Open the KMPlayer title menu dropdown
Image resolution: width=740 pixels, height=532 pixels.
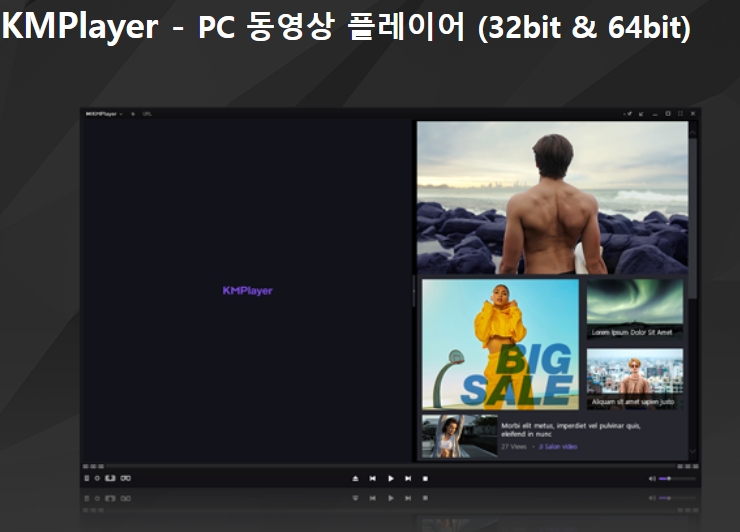104,114
